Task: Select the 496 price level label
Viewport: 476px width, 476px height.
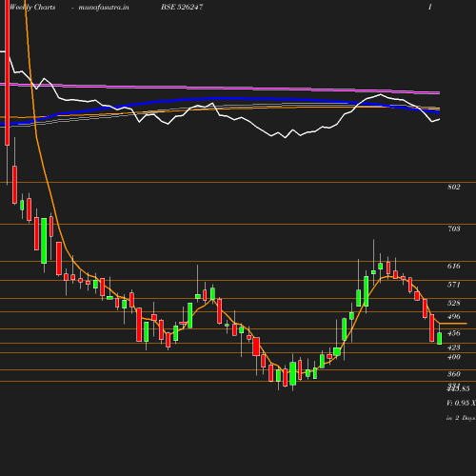Action: coord(454,317)
